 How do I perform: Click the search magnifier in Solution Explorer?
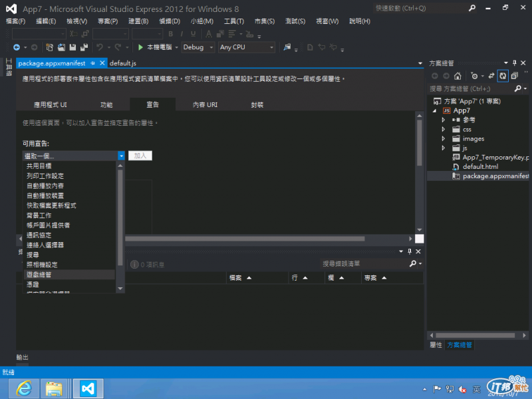pyautogui.click(x=518, y=89)
